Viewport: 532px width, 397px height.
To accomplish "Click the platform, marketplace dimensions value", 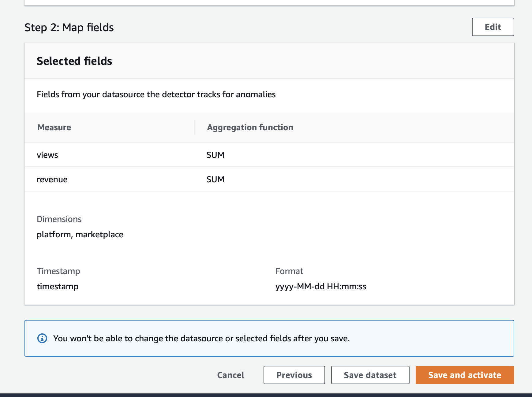I will tap(80, 234).
